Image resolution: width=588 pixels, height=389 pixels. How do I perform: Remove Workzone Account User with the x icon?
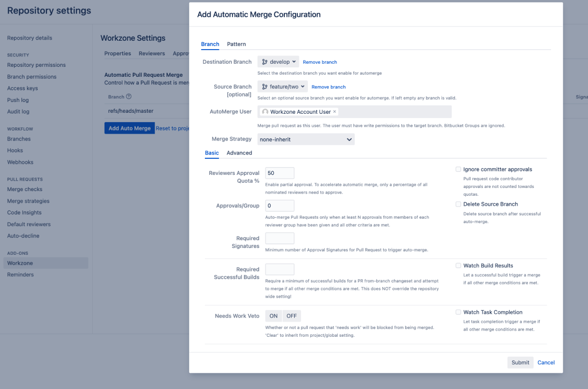pos(335,112)
